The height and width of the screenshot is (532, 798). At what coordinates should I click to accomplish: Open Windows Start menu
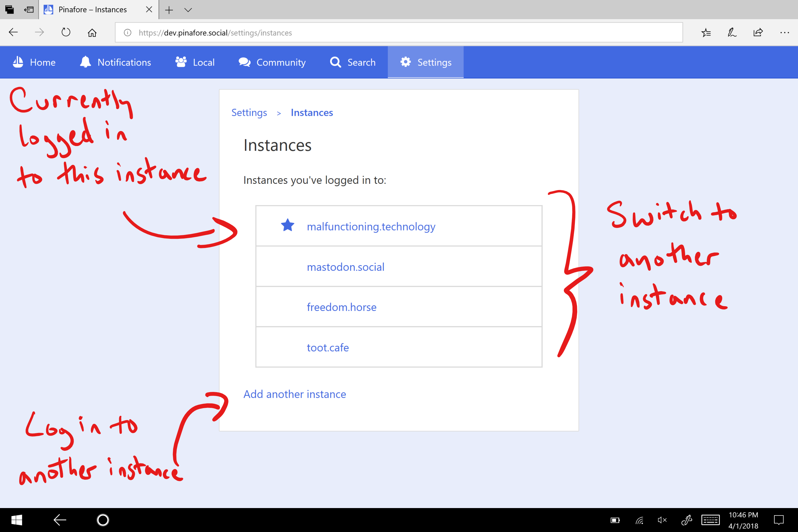pos(17,520)
